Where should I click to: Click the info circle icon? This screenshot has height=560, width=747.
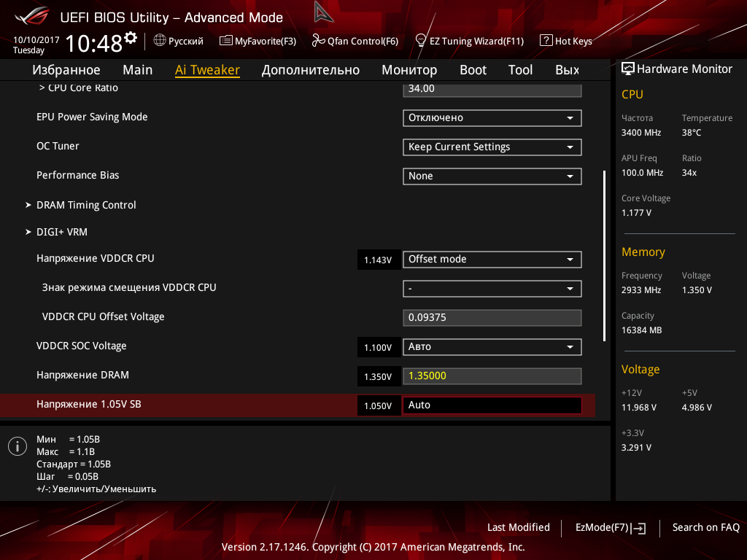(x=18, y=446)
